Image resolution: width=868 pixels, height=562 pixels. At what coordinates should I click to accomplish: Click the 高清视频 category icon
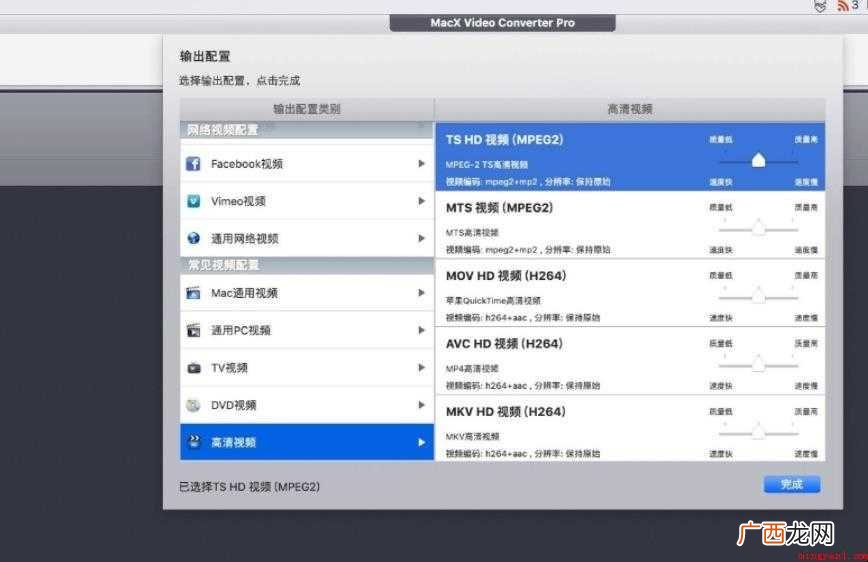(x=194, y=441)
